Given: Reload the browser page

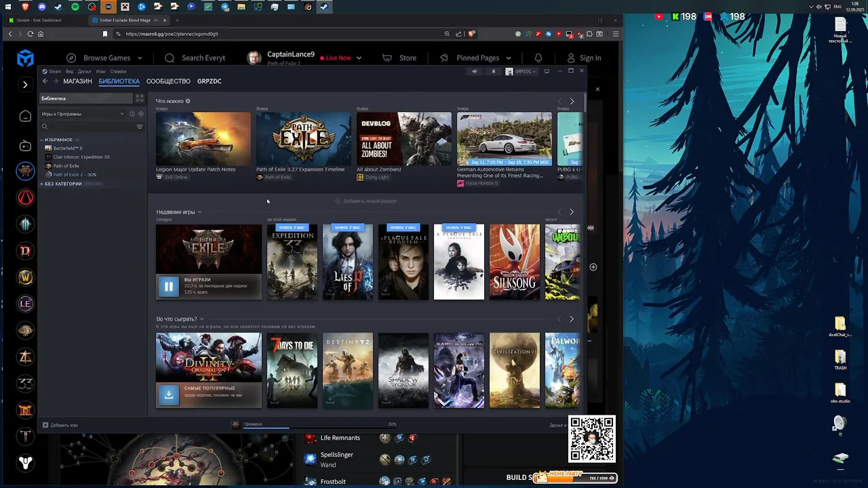Looking at the screenshot, I should [x=30, y=34].
